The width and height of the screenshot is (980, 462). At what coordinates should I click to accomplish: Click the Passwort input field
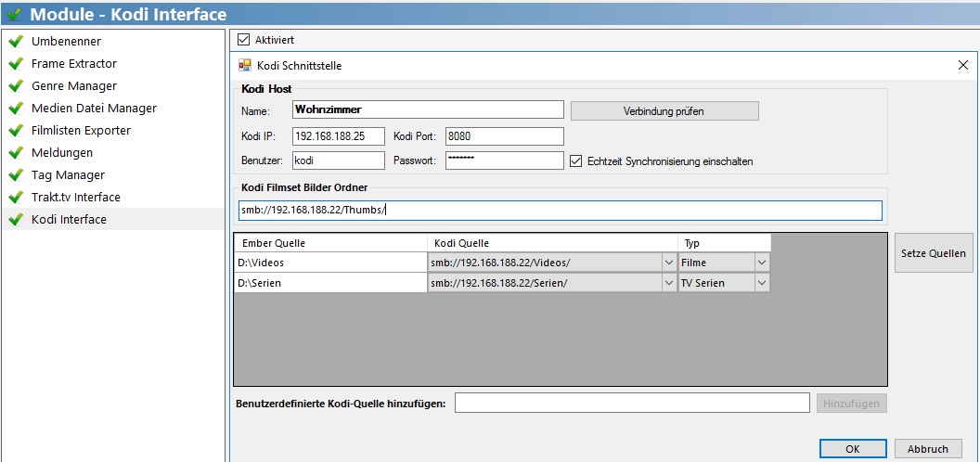pyautogui.click(x=505, y=160)
